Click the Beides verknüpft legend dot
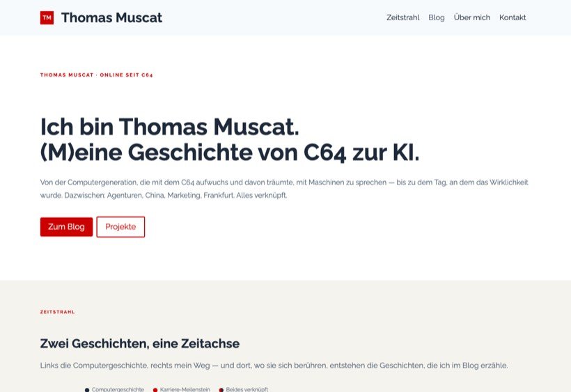 [x=221, y=390]
